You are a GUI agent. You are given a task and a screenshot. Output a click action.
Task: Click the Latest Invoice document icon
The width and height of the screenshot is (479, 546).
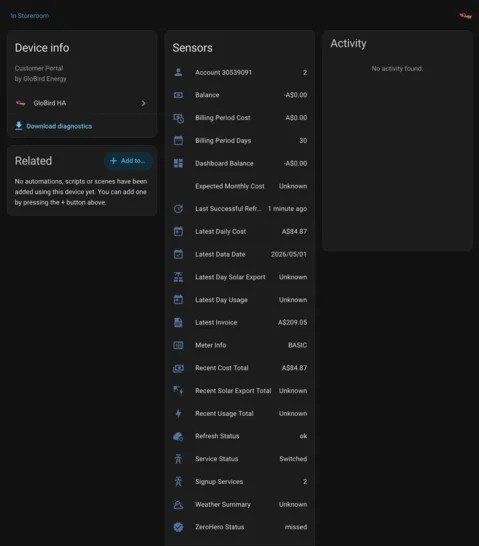[178, 322]
